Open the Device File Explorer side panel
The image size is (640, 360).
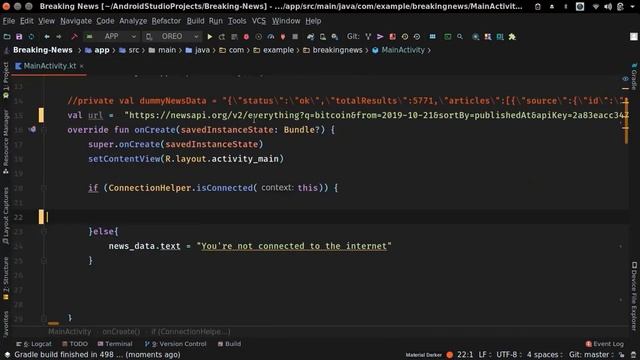(x=634, y=296)
